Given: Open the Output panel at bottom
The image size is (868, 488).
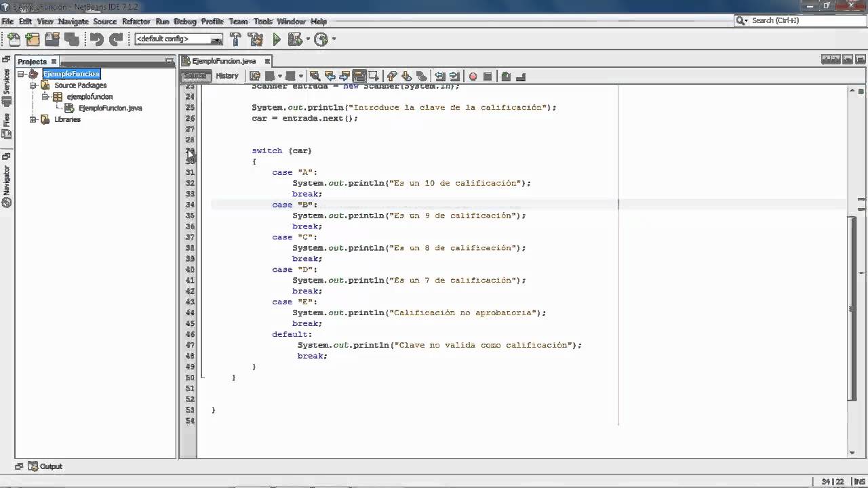Looking at the screenshot, I should [x=45, y=466].
